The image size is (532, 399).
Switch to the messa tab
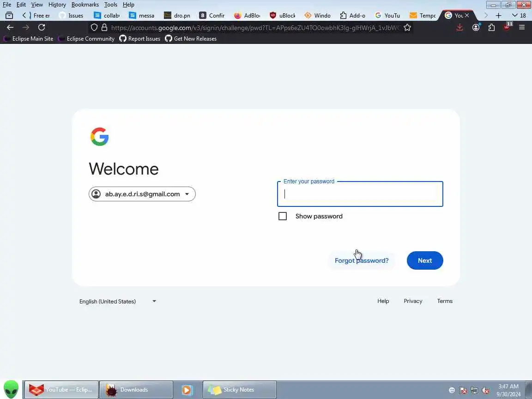click(142, 15)
